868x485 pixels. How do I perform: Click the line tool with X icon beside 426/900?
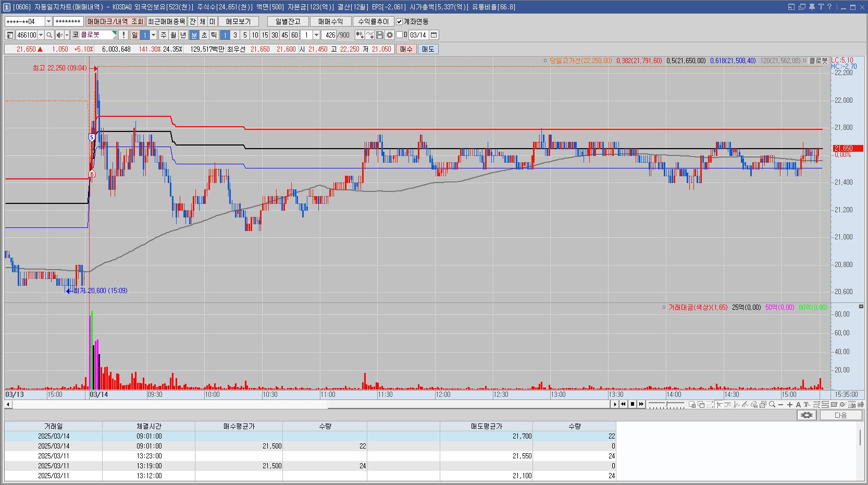point(369,35)
